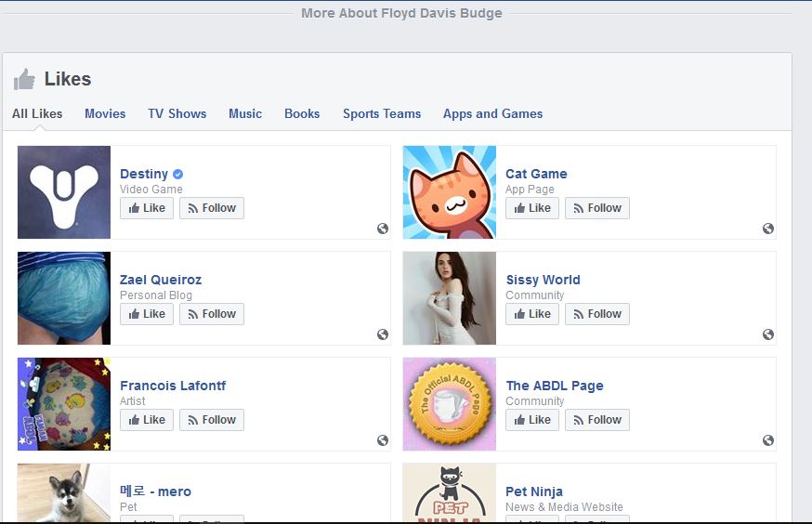Screen dimensions: 812x524
Task: Click the globe privacy icon on Destiny card
Action: point(383,229)
